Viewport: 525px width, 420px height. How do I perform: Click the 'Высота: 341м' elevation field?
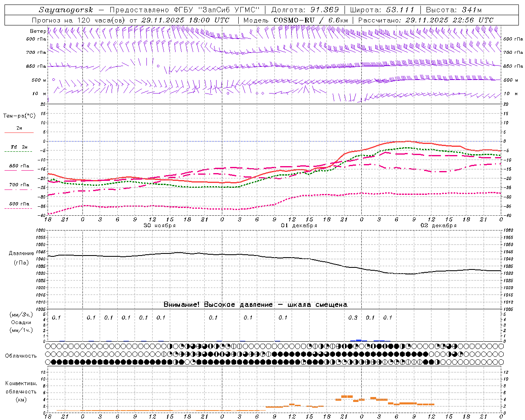tap(454, 10)
